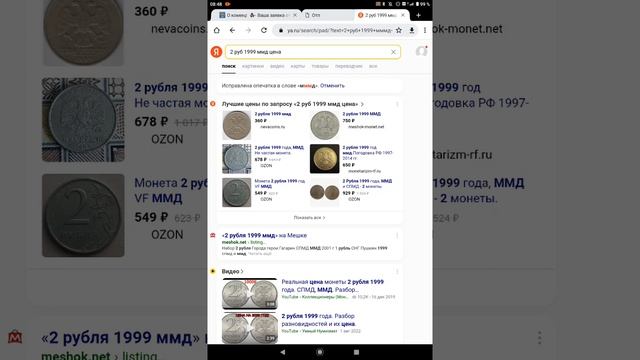Bookmark the page with the star icon
The height and width of the screenshot is (360, 640).
pos(399,30)
